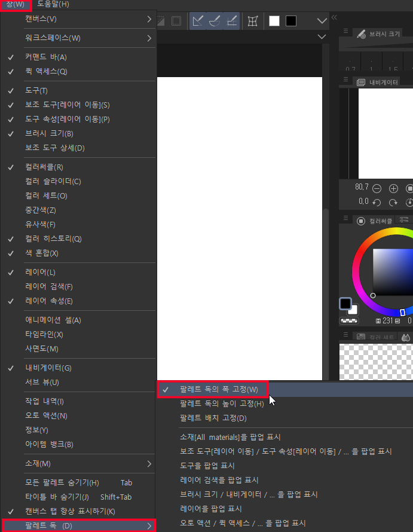Screen dimensions: 413x532
Task: Click the lower chevron below the command bar
Action: coord(322,36)
